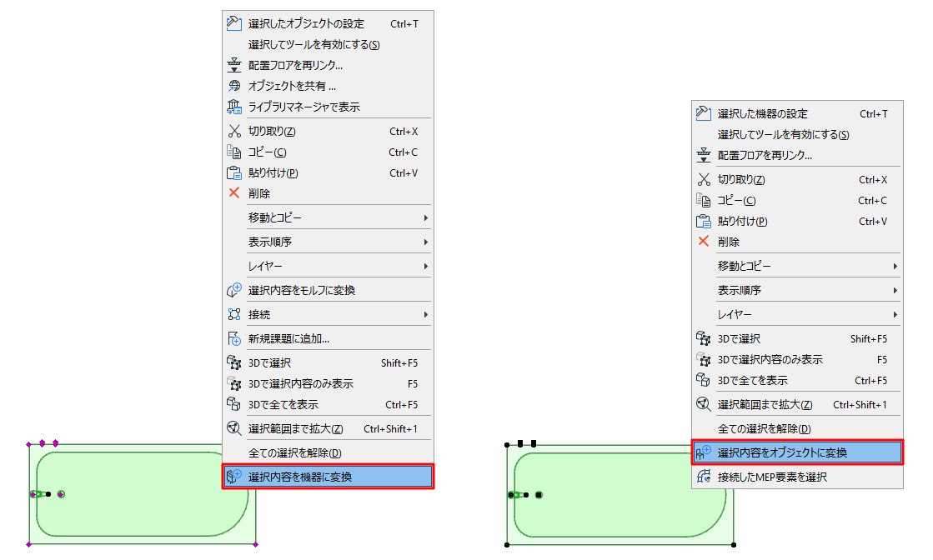
Task: Click the ライブラリマネージャで表示 icon
Action: pyautogui.click(x=233, y=107)
